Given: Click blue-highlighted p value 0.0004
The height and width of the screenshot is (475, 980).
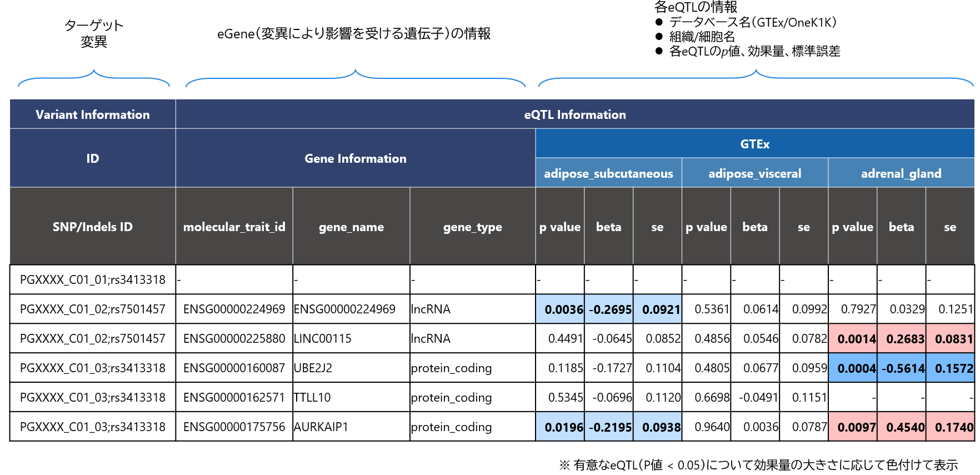Looking at the screenshot, I should [853, 368].
